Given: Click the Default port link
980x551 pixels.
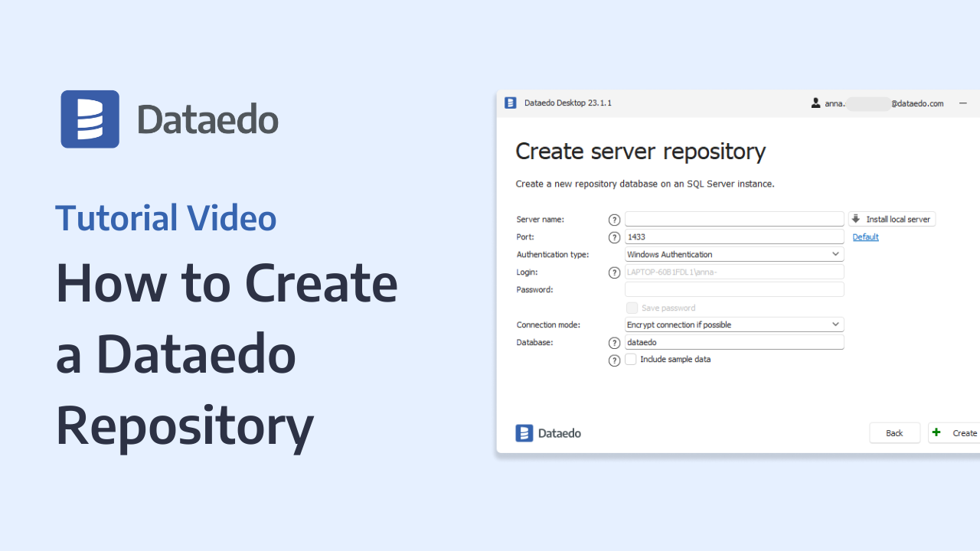Looking at the screenshot, I should click(x=865, y=237).
